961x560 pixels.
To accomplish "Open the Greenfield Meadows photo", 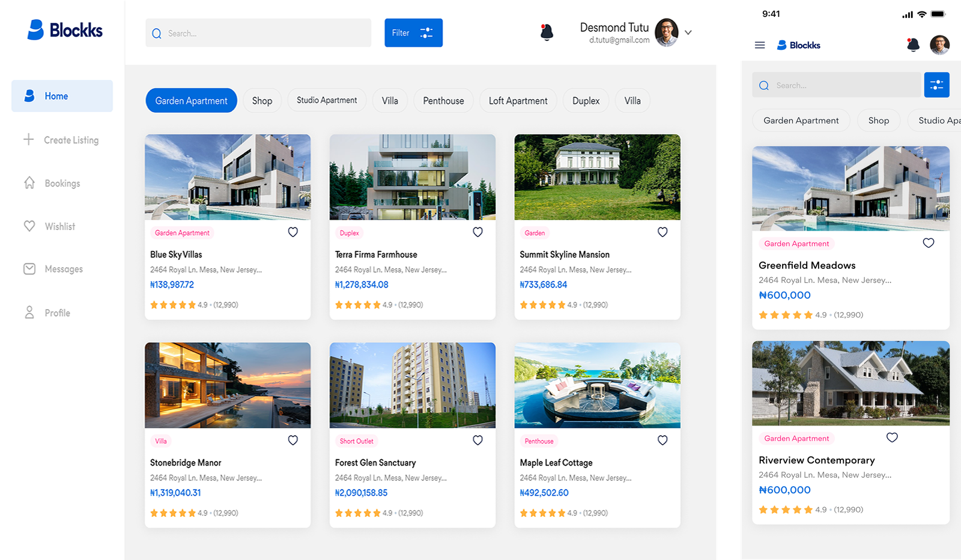I will [x=850, y=188].
